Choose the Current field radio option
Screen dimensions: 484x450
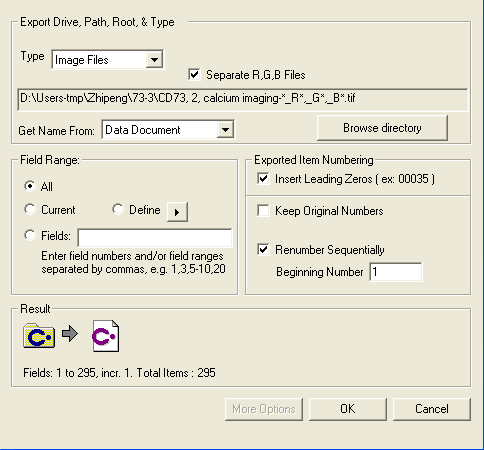point(30,209)
